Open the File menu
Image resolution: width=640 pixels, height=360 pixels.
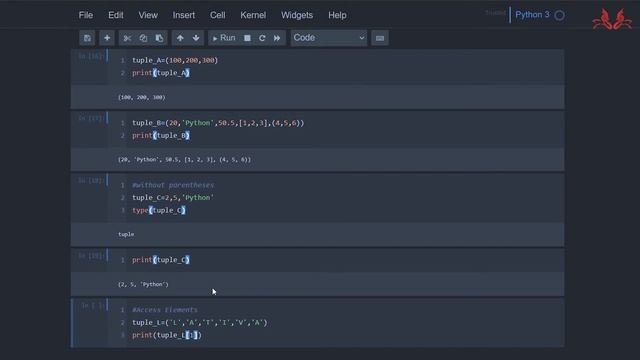(x=86, y=15)
